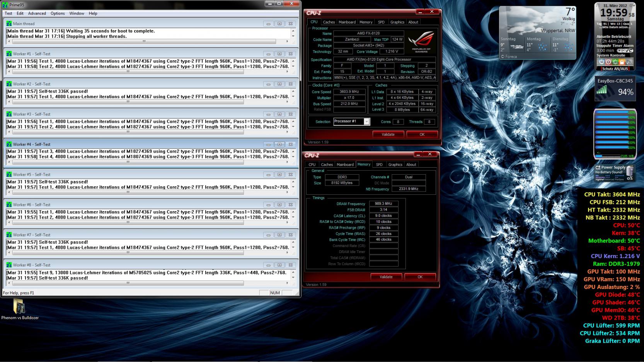Switch to CPU tab in bottom CPU-Z window
The height and width of the screenshot is (362, 644).
point(312,165)
